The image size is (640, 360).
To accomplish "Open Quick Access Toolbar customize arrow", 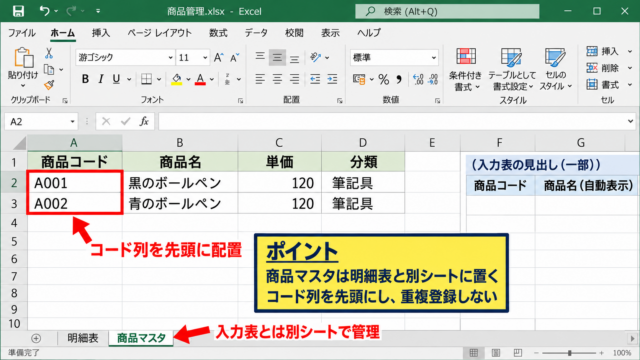I will 98,11.
